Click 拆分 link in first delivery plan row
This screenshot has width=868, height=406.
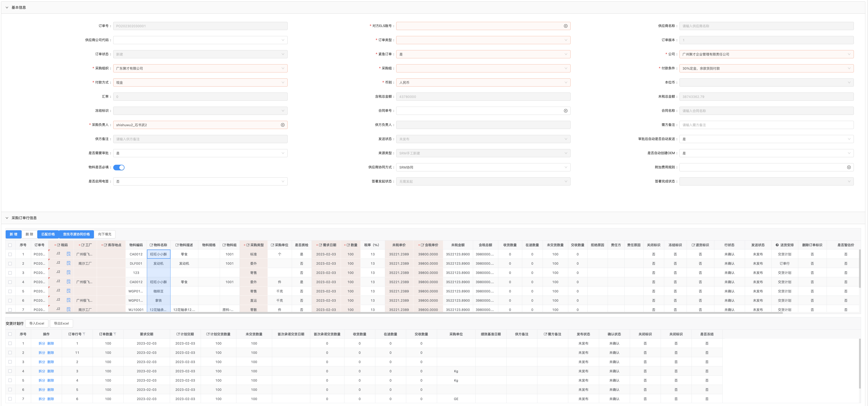pyautogui.click(x=41, y=343)
